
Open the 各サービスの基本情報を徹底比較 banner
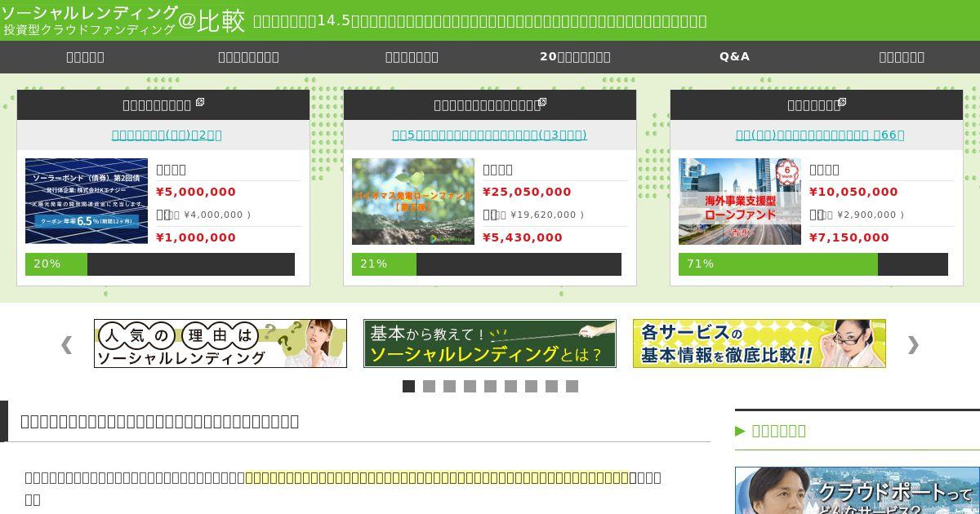pos(759,343)
